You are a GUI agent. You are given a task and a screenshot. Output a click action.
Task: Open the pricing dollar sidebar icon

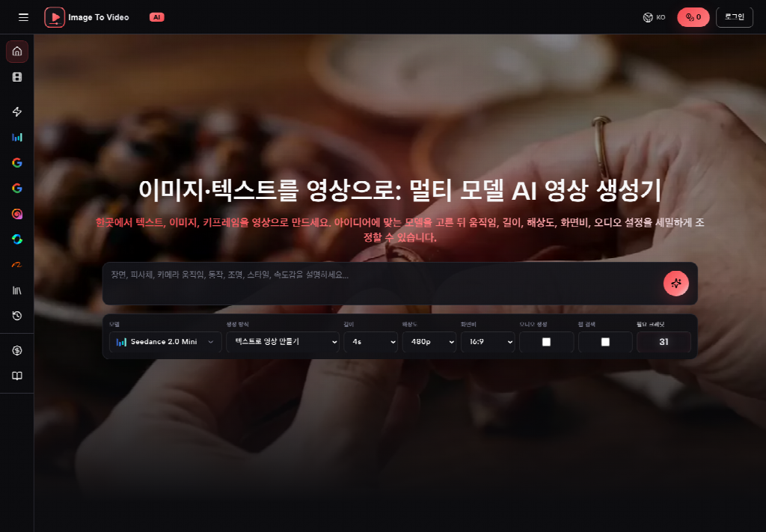pyautogui.click(x=17, y=350)
